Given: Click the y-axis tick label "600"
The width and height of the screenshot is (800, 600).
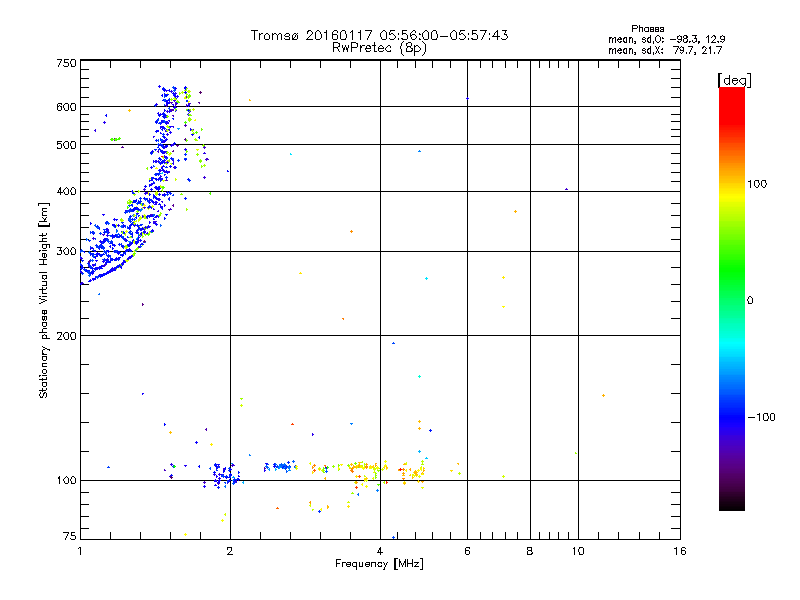Looking at the screenshot, I should click(x=67, y=107).
